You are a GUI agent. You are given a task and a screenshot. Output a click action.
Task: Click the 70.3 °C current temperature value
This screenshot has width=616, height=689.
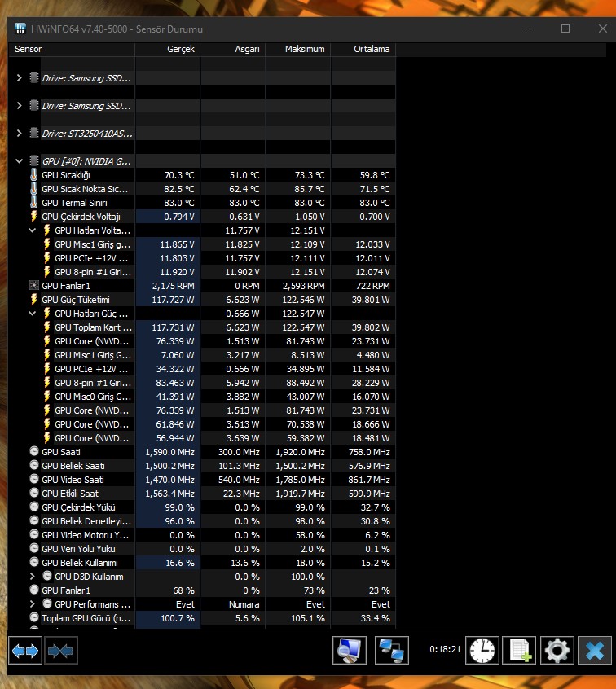coord(179,175)
